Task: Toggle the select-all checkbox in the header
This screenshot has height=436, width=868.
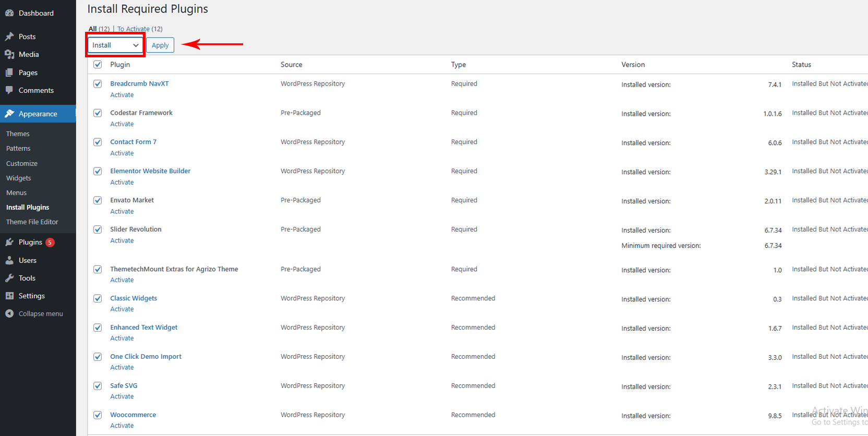Action: click(x=98, y=65)
